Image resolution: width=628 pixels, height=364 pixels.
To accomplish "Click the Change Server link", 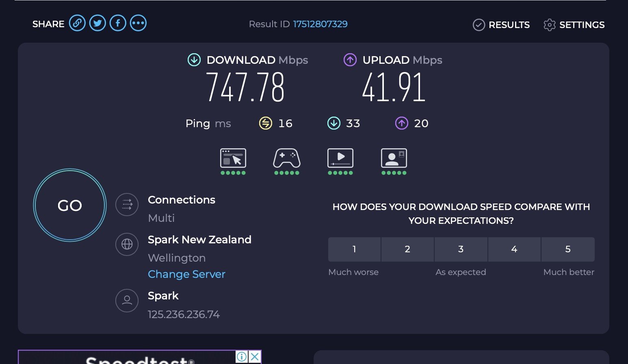I will [186, 274].
